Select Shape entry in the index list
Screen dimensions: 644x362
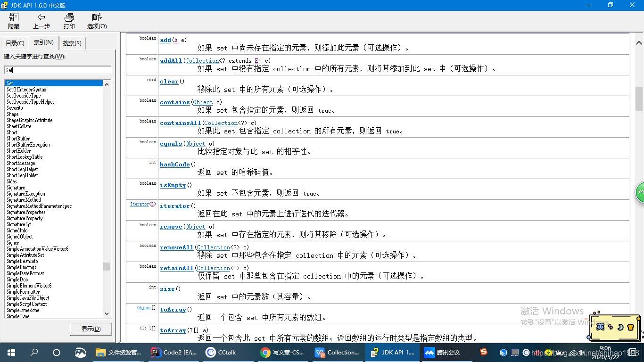coord(12,114)
